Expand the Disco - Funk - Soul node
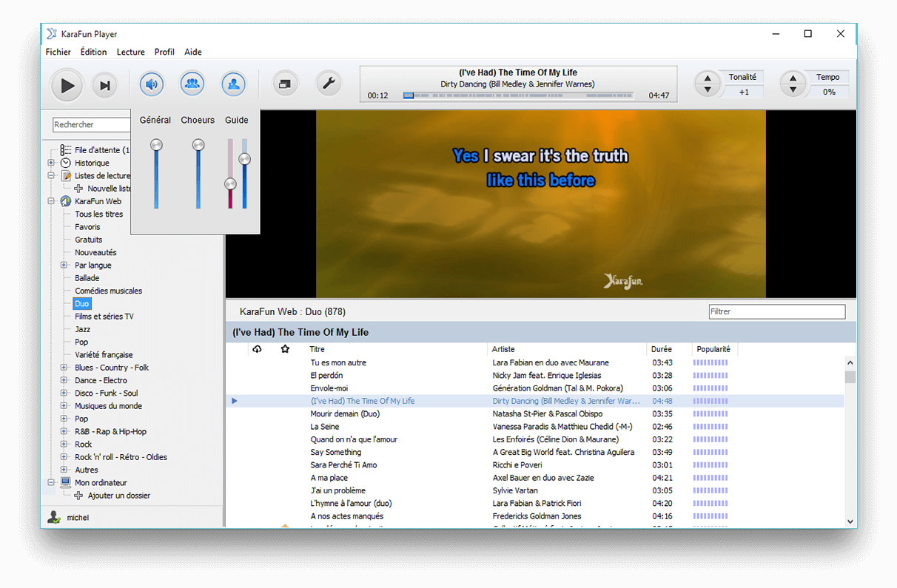The width and height of the screenshot is (897, 588). [x=64, y=393]
